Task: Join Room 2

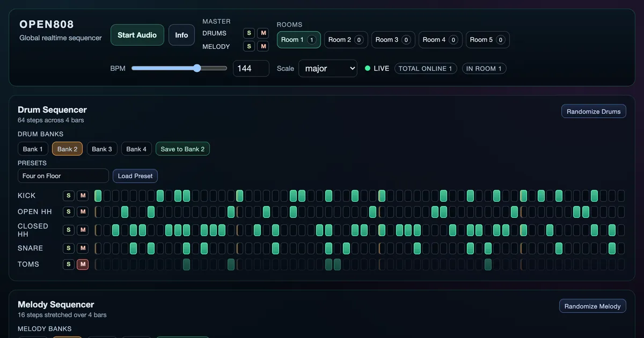Action: click(346, 39)
